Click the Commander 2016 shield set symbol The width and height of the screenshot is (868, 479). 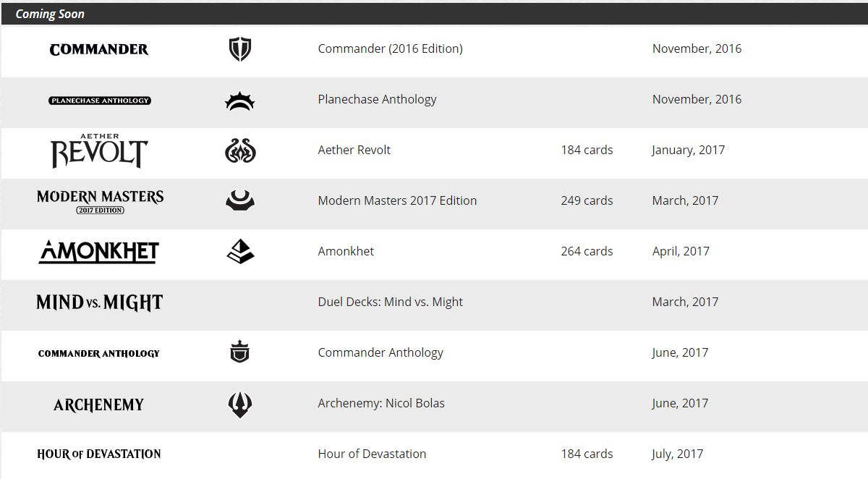pos(239,49)
